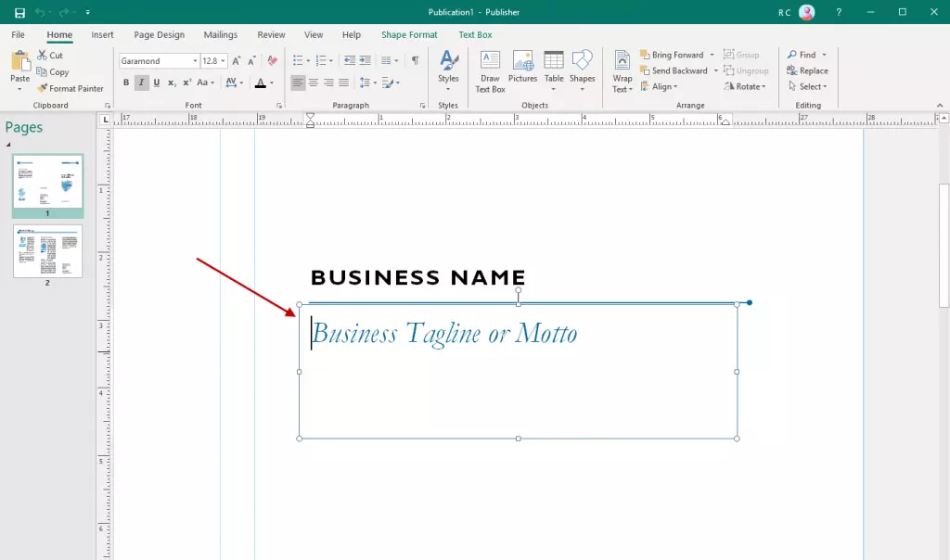Open the Table dropdown
The width and height of the screenshot is (950, 560).
click(553, 89)
